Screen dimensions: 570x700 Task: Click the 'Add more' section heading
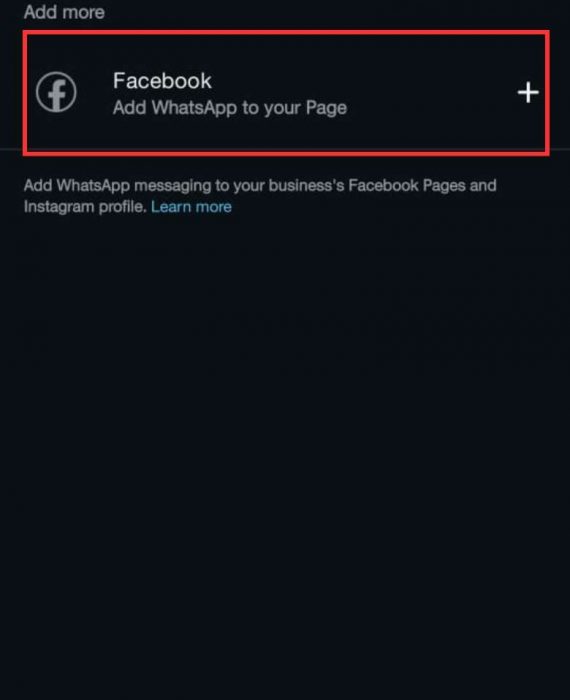(64, 12)
